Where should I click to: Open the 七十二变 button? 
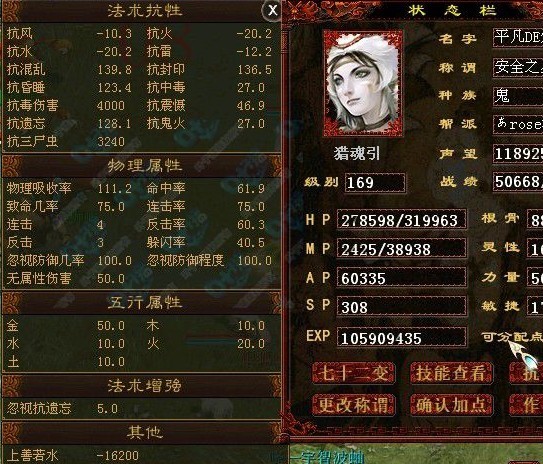point(353,373)
